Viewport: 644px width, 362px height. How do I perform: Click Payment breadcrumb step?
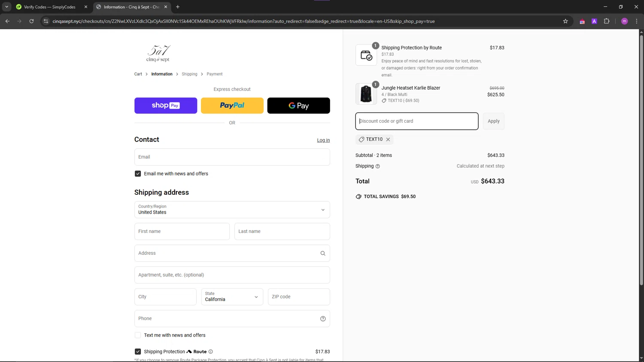[x=215, y=74]
